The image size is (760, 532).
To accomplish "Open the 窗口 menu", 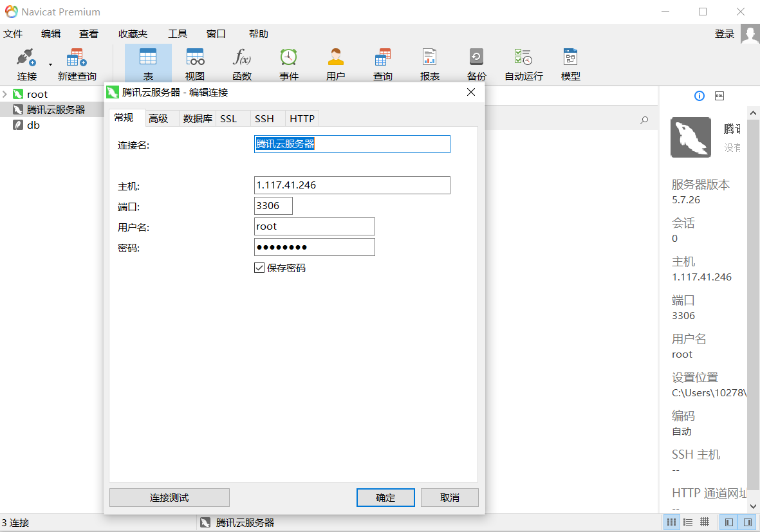I will [216, 34].
